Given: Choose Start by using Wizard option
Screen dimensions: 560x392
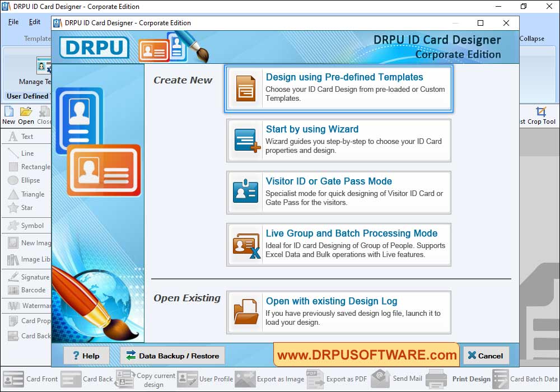Looking at the screenshot, I should point(339,141).
